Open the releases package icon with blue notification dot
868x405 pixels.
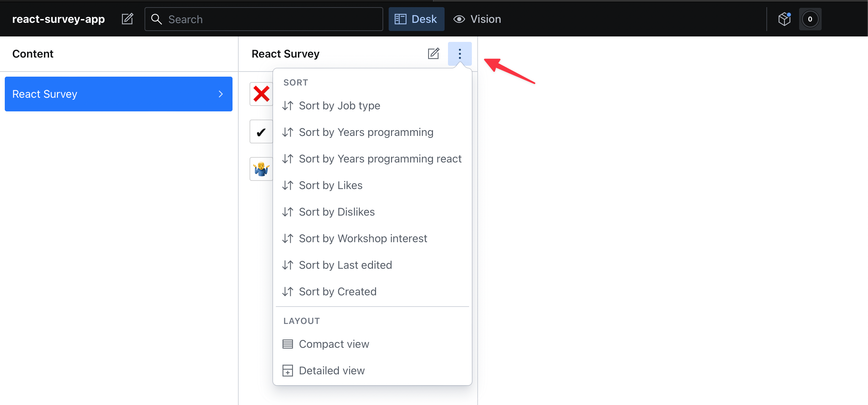(x=785, y=19)
